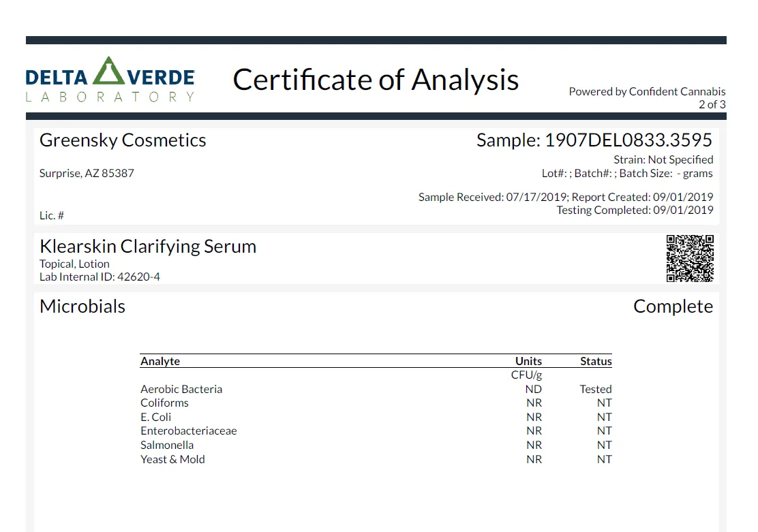Click the 'NT' status in Coliforms row
This screenshot has height=532, width=758.
[604, 403]
